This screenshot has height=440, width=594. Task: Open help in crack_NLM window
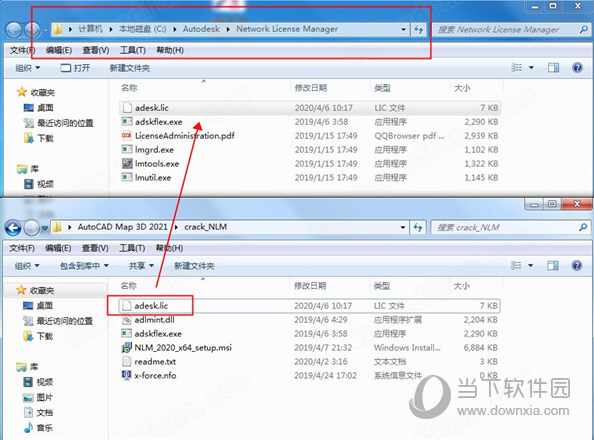pyautogui.click(x=577, y=266)
